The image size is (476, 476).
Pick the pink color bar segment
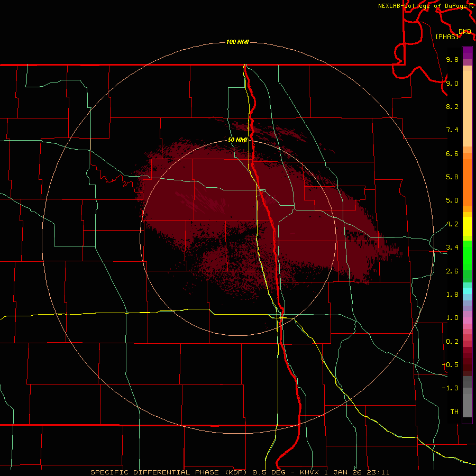467,321
